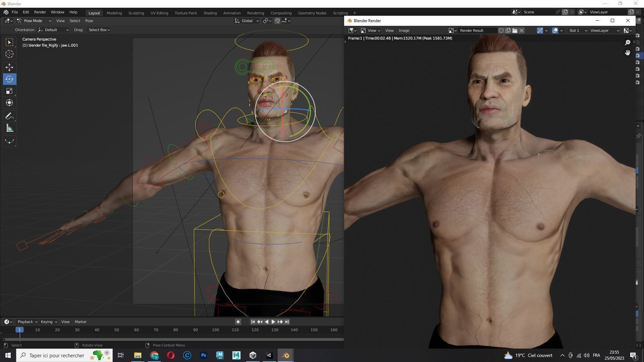Select the Measure tool
Screen dimensions: 644x362
(9, 127)
